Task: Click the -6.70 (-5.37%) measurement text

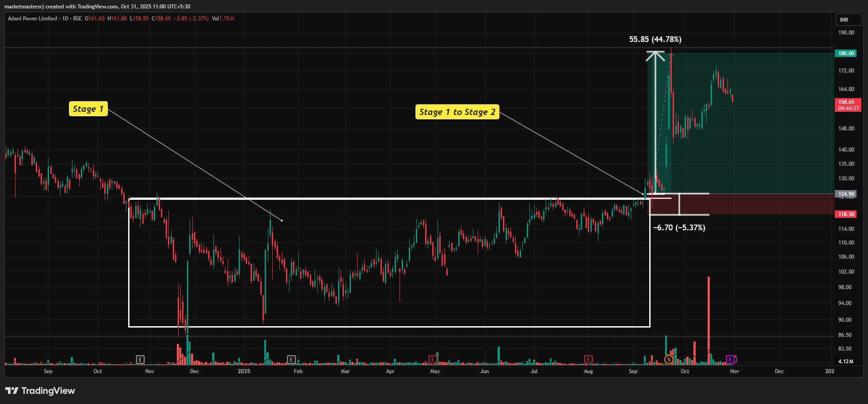Action: [x=679, y=228]
